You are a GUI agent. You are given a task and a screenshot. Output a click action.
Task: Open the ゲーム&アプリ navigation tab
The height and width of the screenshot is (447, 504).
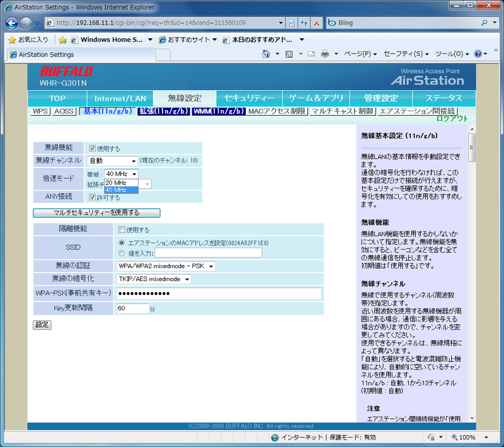[x=316, y=98]
